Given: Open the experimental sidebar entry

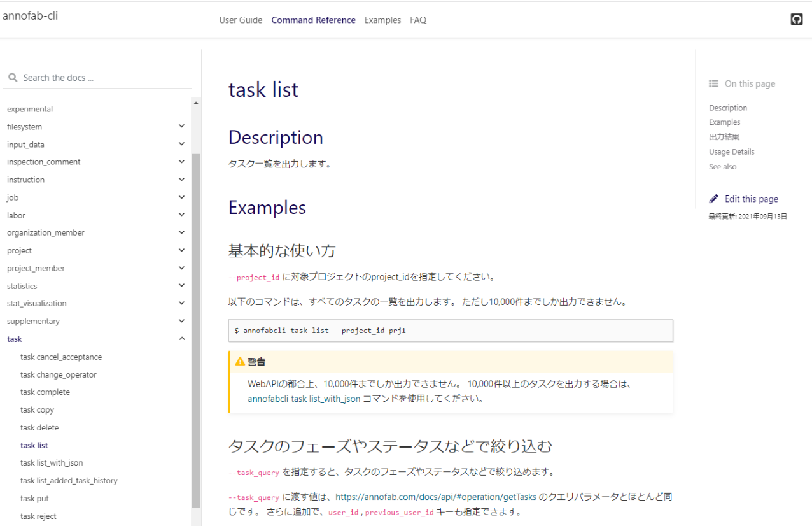Looking at the screenshot, I should pos(30,109).
